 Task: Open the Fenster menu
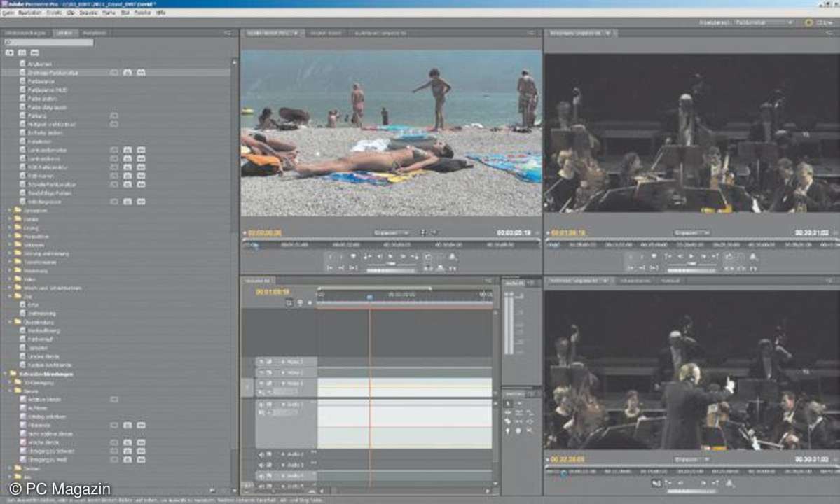coord(142,13)
